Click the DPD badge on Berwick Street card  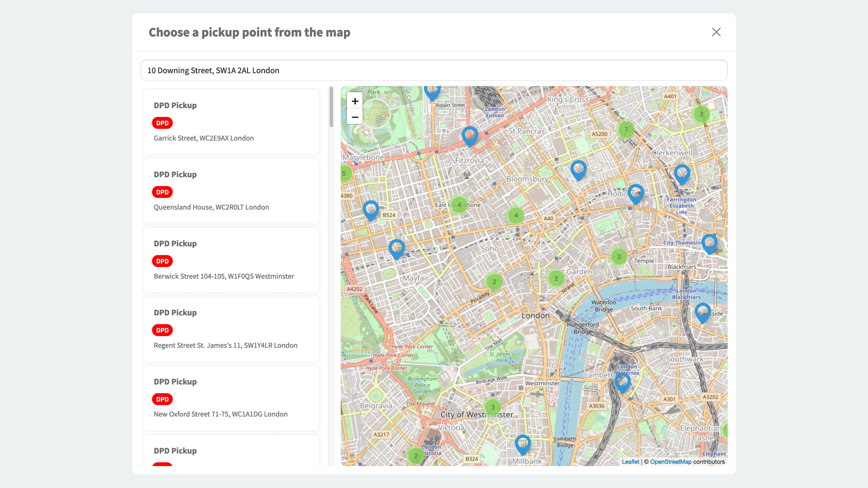point(162,261)
